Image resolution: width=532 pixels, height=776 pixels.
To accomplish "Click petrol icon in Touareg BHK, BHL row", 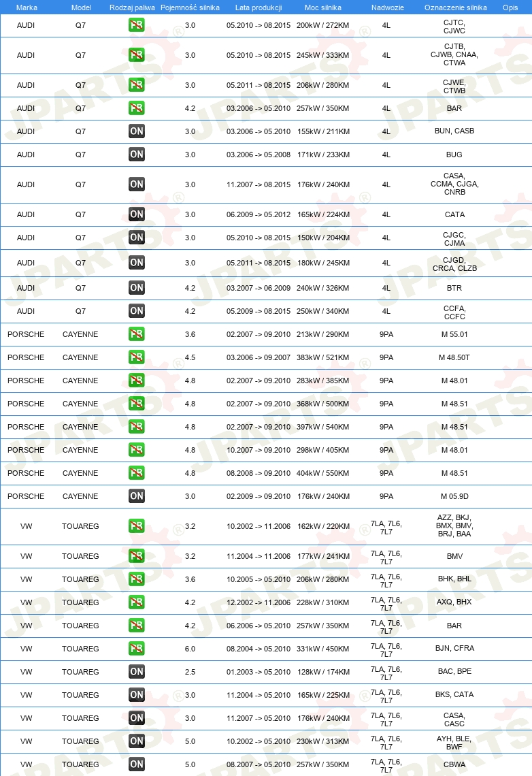I will click(137, 579).
